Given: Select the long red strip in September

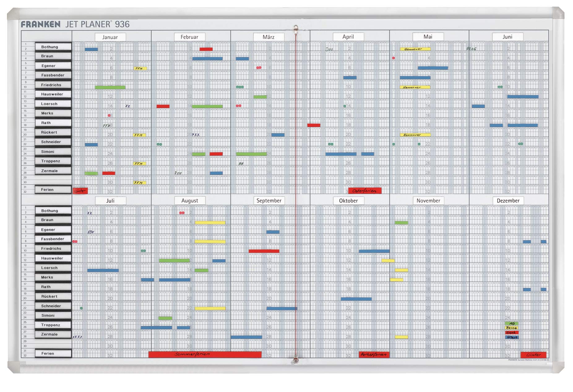Looking at the screenshot, I should 264,251.
